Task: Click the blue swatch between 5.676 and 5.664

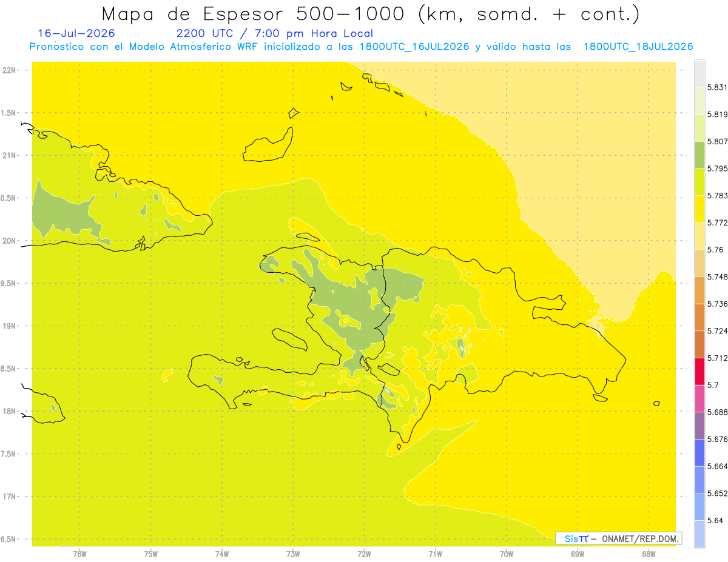Action: point(699,452)
